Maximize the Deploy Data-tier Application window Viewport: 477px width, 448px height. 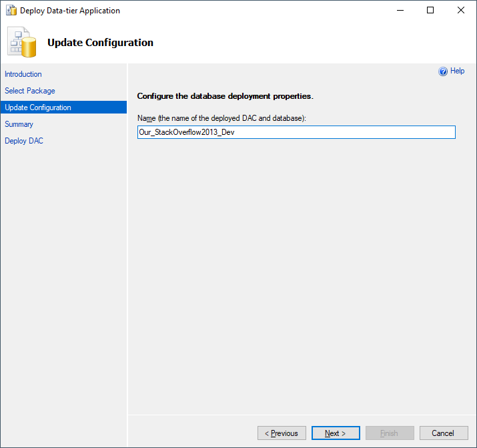[x=430, y=11]
